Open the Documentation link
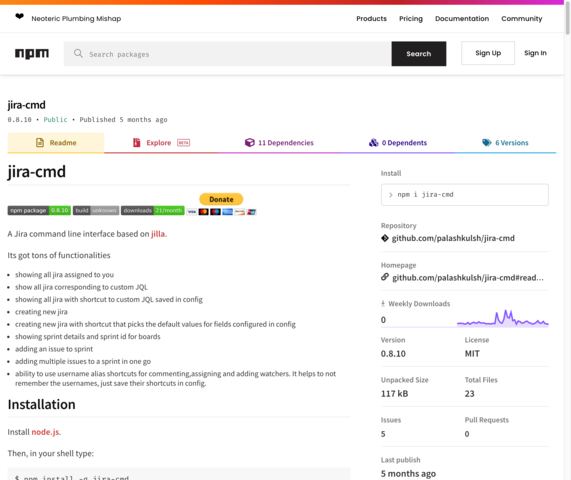 [462, 19]
